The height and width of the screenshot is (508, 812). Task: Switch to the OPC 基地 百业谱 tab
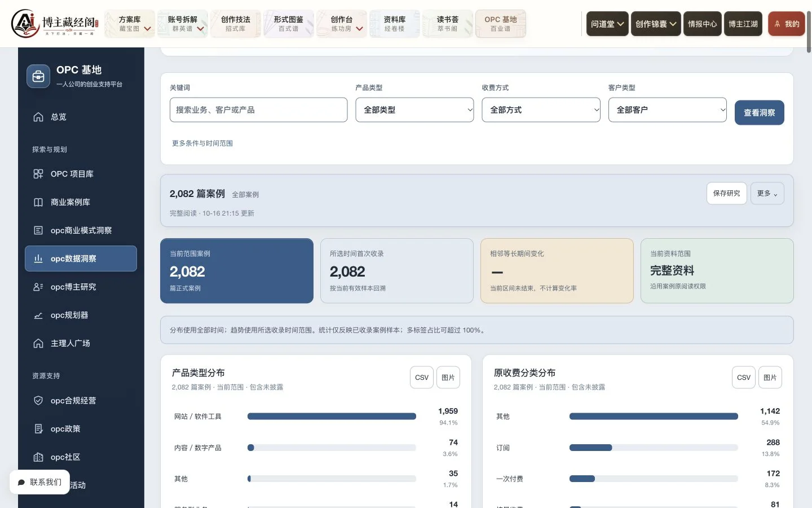[501, 24]
